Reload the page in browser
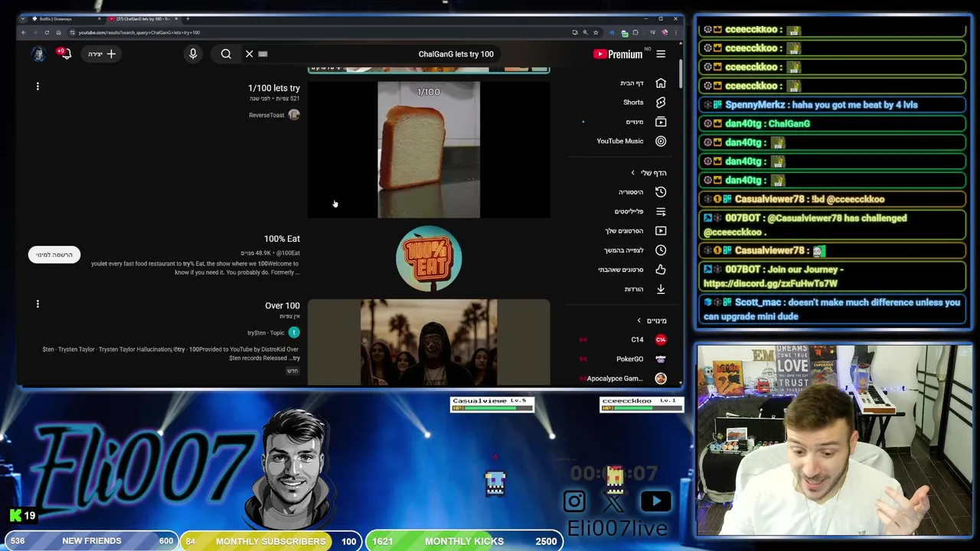This screenshot has width=980, height=551. [x=47, y=32]
